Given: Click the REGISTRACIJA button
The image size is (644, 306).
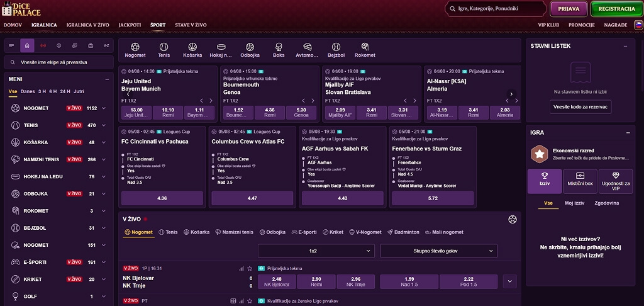Looking at the screenshot, I should (x=617, y=9).
